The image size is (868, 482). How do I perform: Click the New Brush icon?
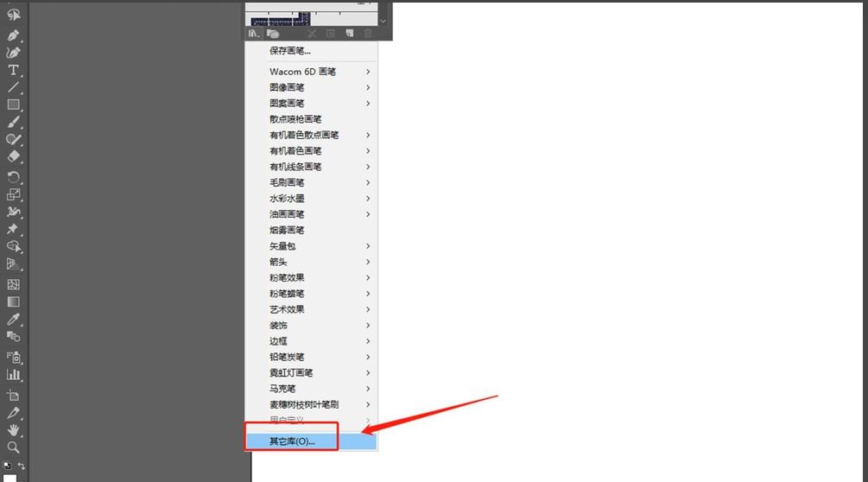(x=349, y=34)
